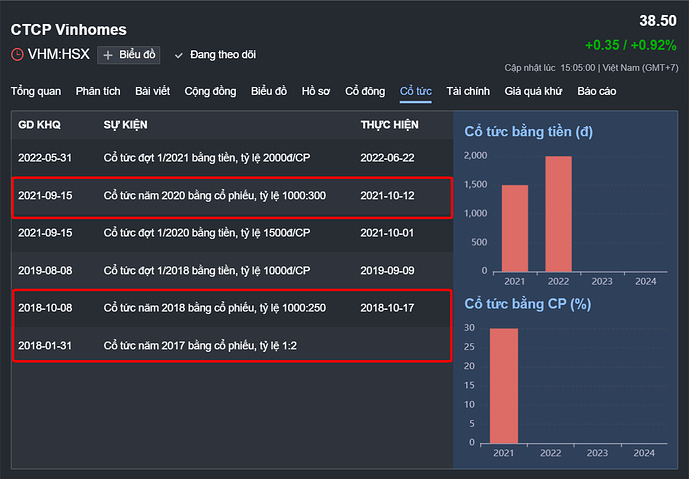
Task: Go to the Cộng đồng tab
Action: (210, 91)
